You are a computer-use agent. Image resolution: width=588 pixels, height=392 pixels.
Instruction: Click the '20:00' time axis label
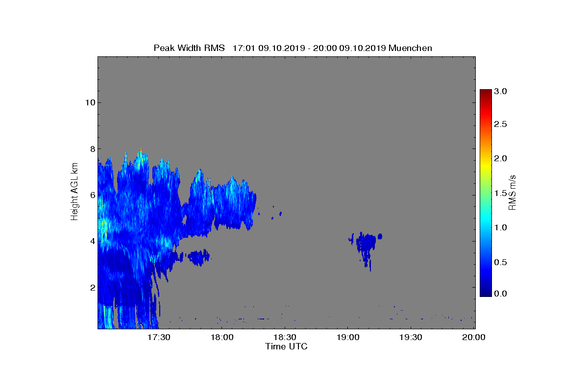[x=474, y=337]
